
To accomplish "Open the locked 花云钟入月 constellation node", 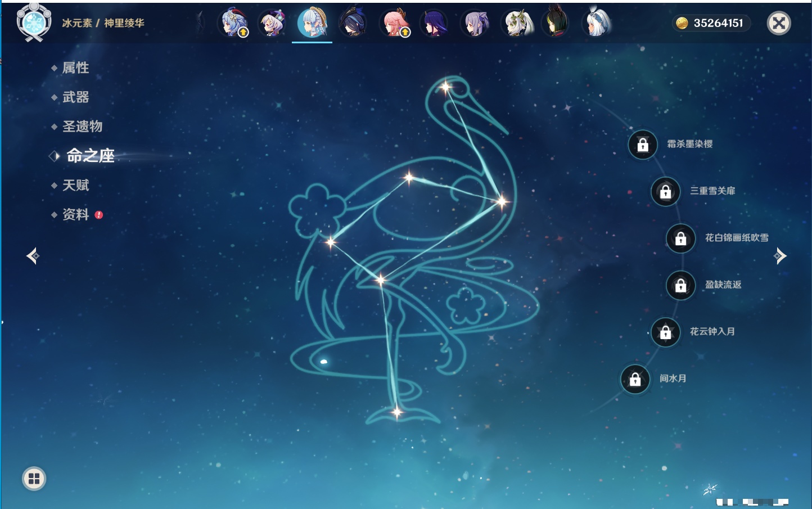I will [666, 332].
